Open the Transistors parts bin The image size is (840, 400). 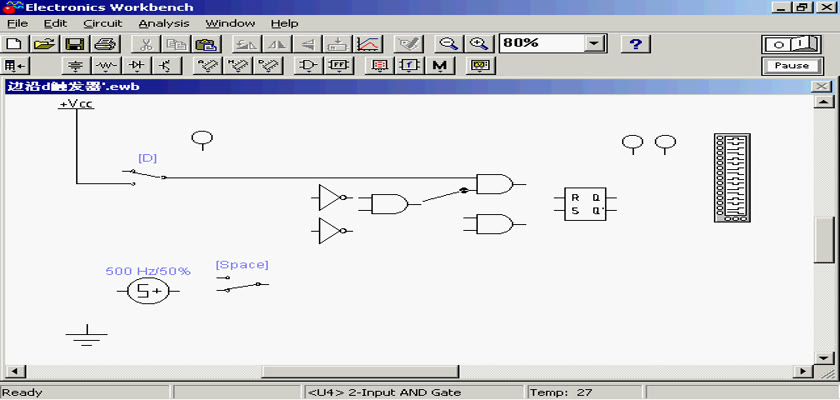point(167,65)
